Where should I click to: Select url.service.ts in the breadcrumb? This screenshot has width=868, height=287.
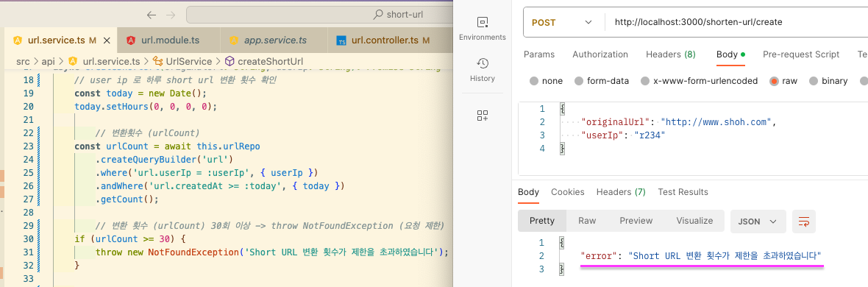(111, 61)
